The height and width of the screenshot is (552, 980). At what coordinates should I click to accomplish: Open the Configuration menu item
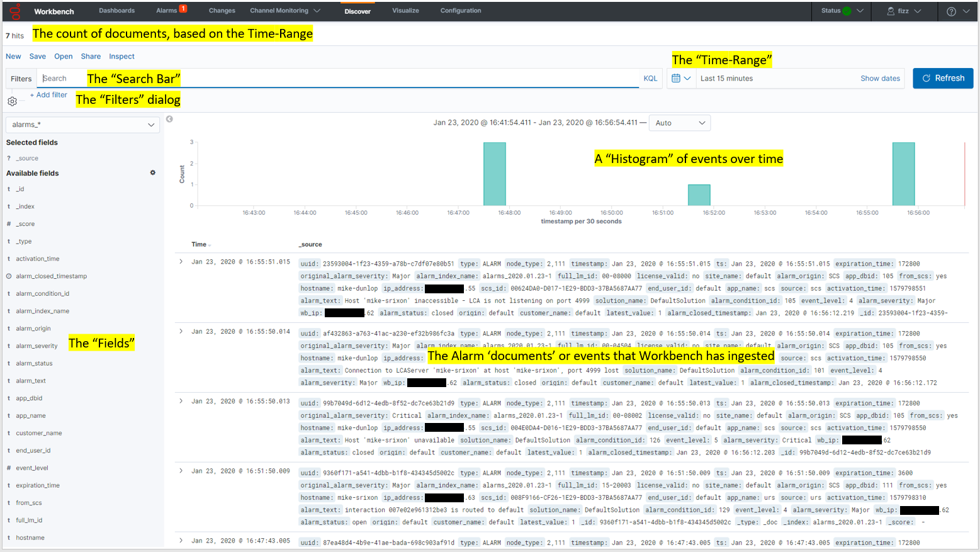461,11
